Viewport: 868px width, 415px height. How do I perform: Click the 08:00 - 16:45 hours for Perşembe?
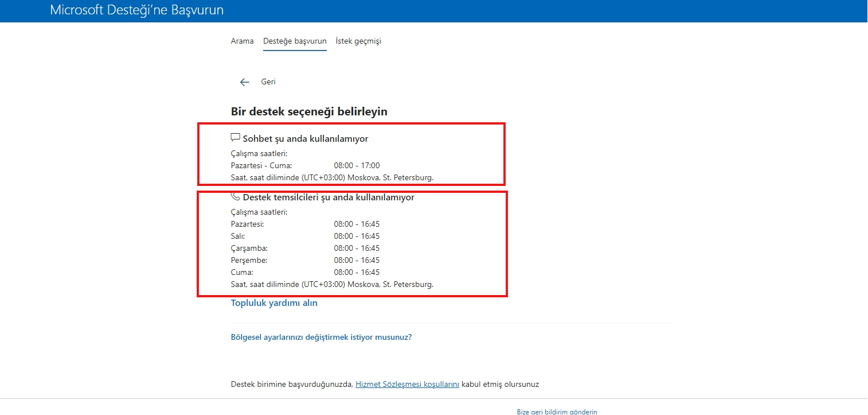(357, 261)
